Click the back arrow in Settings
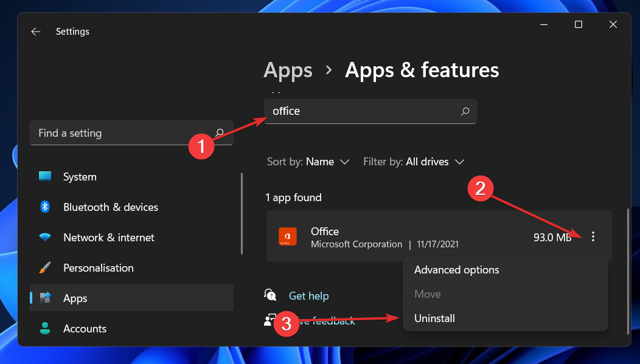 (36, 32)
